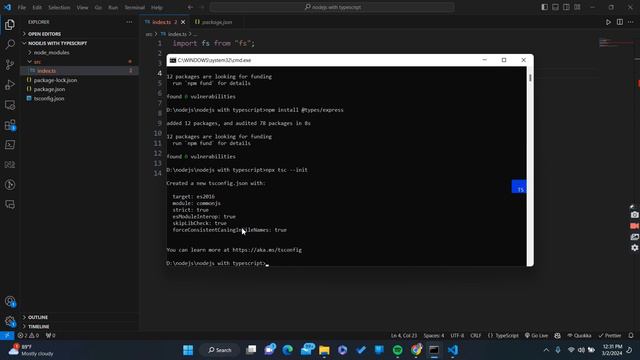This screenshot has width=640, height=360.
Task: Open the Help menu
Action: tap(157, 7)
